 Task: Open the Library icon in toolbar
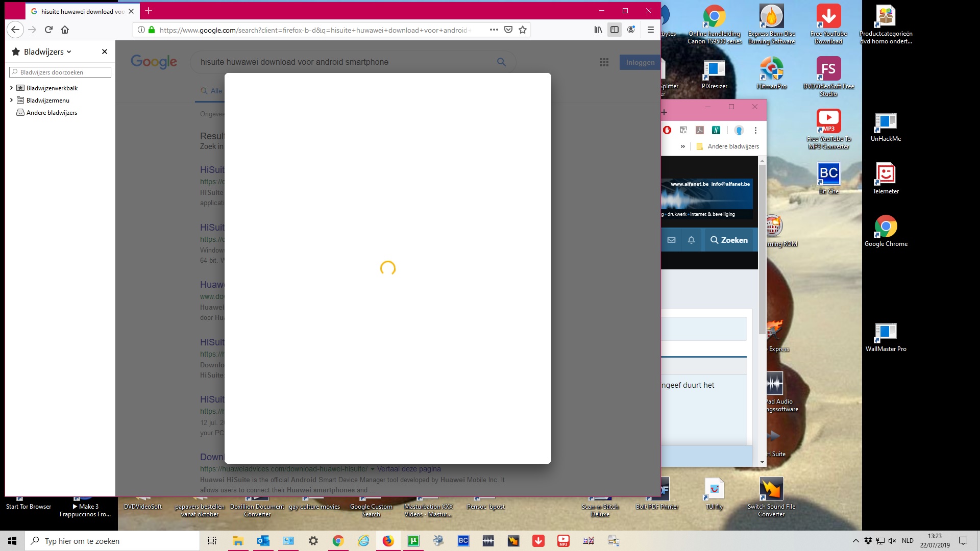click(x=598, y=30)
